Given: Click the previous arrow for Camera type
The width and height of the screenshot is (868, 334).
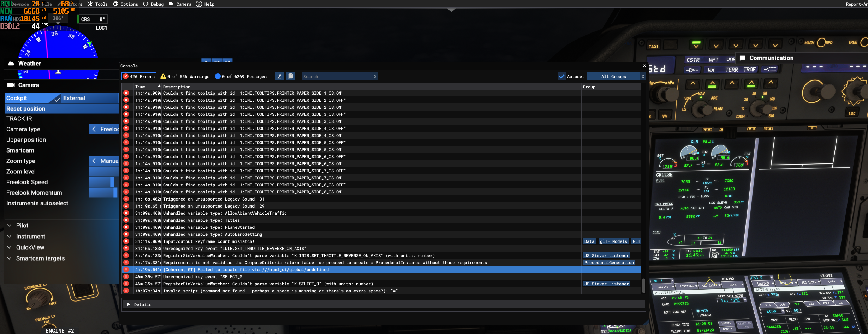Looking at the screenshot, I should [x=94, y=129].
